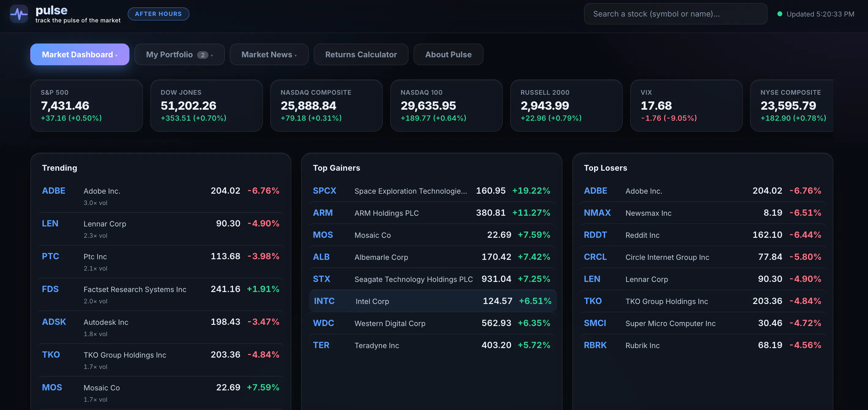Screen dimensions: 868x410
Task: Focus the stock search input field
Action: pyautogui.click(x=675, y=14)
